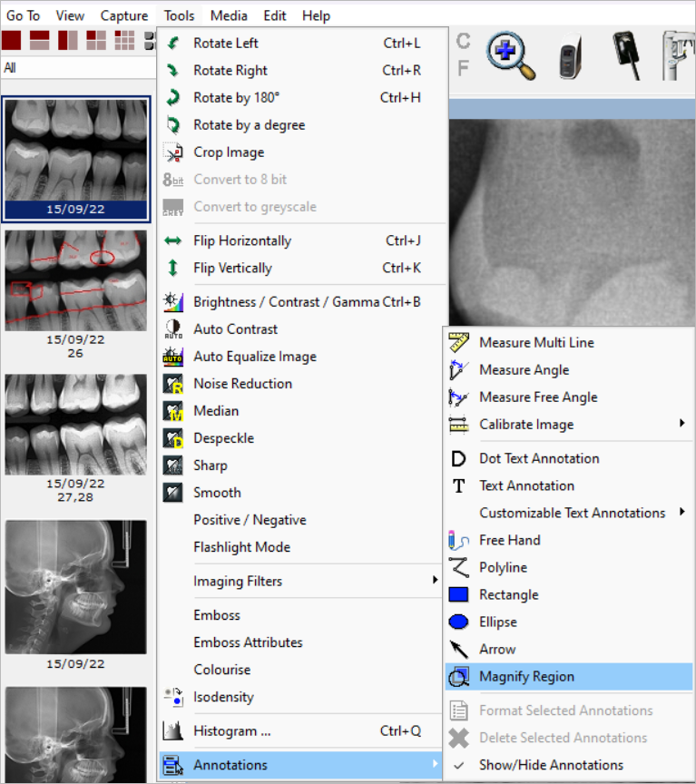Click the Auto Contrast icon
The image size is (696, 784).
coord(173,329)
